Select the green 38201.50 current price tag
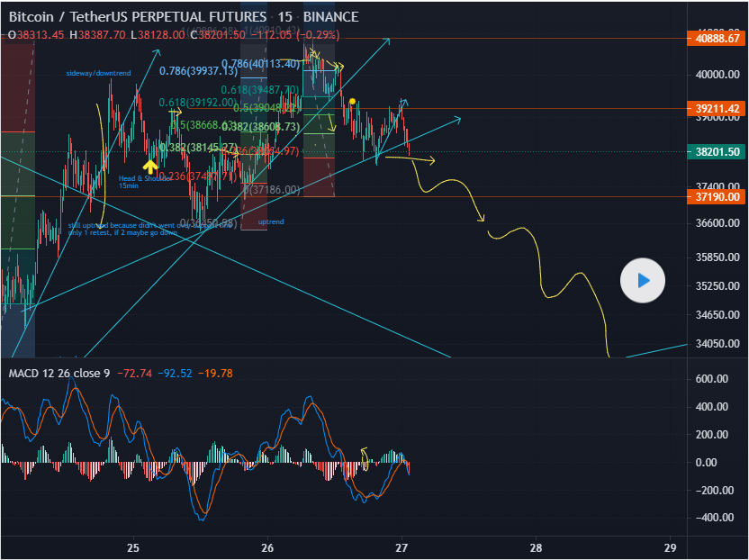The image size is (749, 560). (717, 152)
